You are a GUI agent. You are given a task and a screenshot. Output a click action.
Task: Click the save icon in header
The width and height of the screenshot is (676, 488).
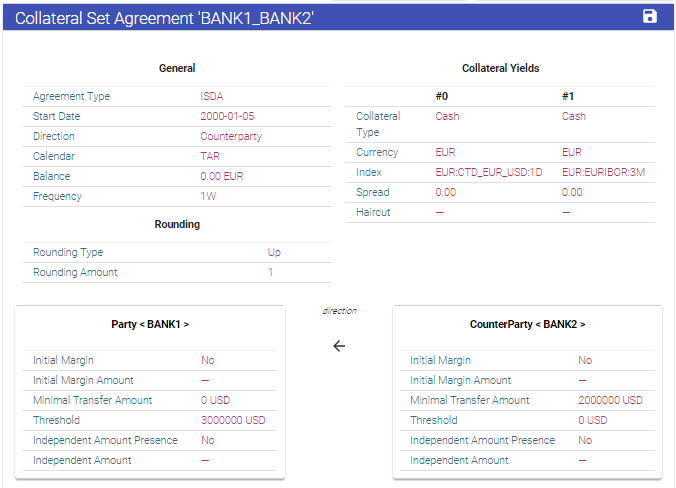650,16
